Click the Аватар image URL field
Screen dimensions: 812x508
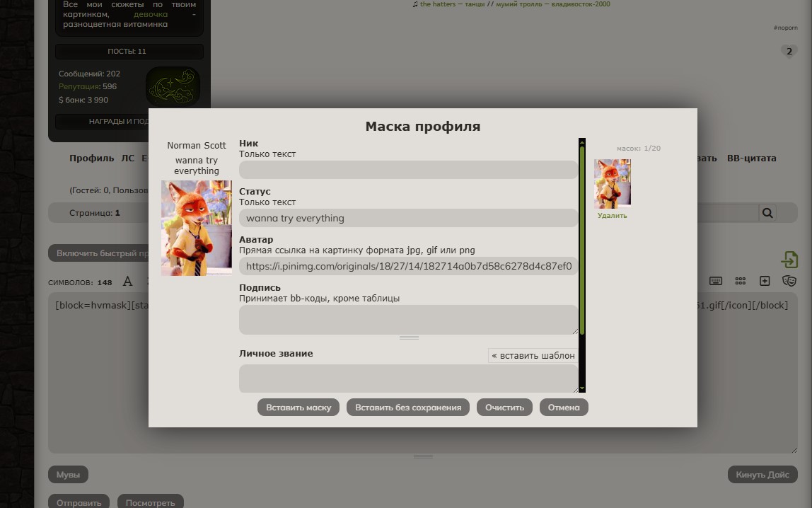(408, 267)
